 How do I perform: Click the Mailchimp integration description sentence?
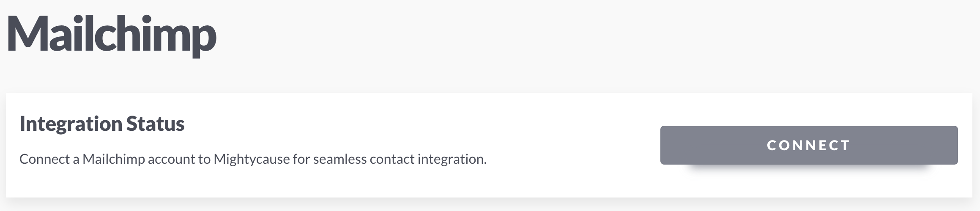coord(253,159)
